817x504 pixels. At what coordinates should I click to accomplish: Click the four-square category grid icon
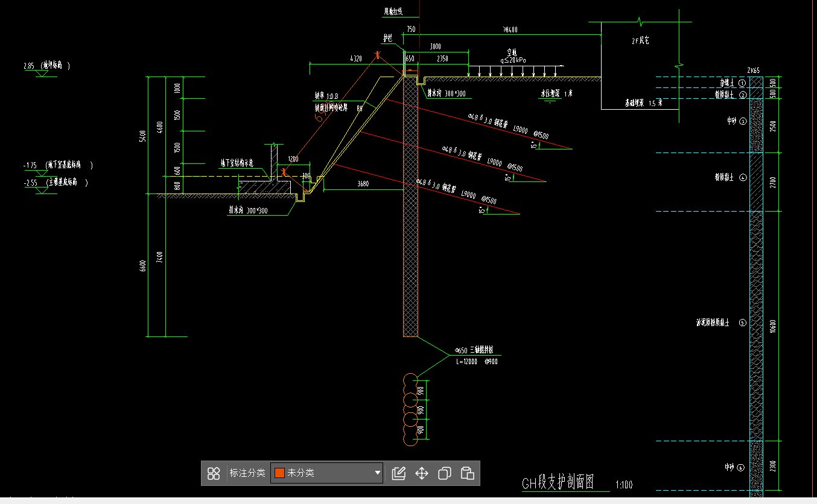click(214, 473)
